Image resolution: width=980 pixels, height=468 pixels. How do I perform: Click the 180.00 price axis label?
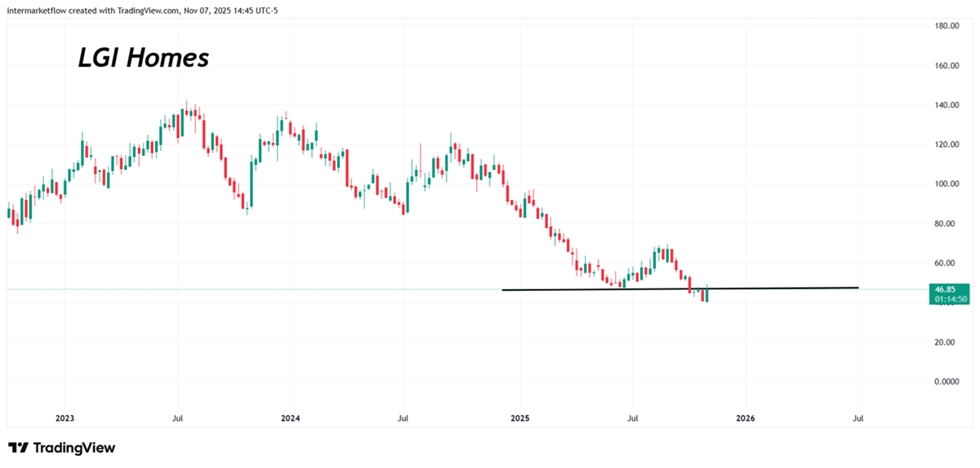[x=946, y=26]
